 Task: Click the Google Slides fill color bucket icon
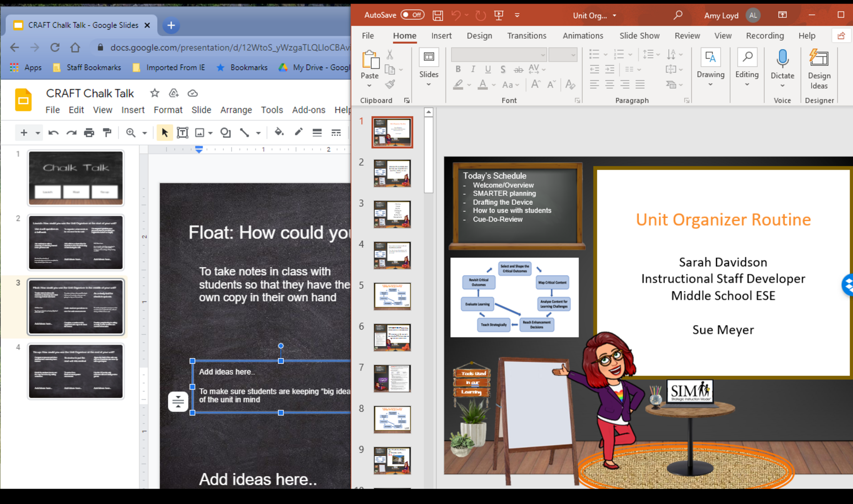(279, 132)
